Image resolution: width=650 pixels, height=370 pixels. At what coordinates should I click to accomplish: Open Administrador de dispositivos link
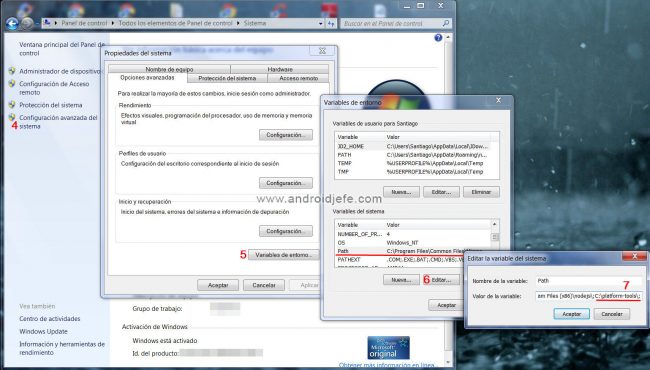pos(61,71)
